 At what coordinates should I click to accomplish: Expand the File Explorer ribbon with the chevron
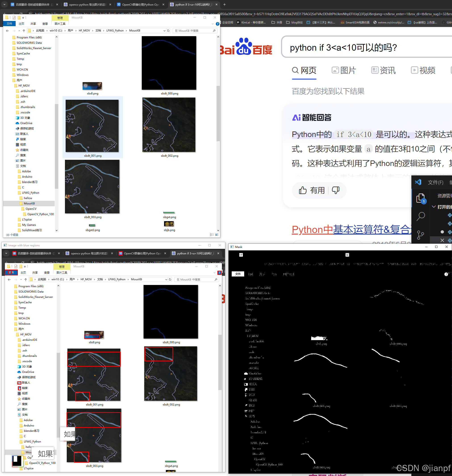coord(212,24)
